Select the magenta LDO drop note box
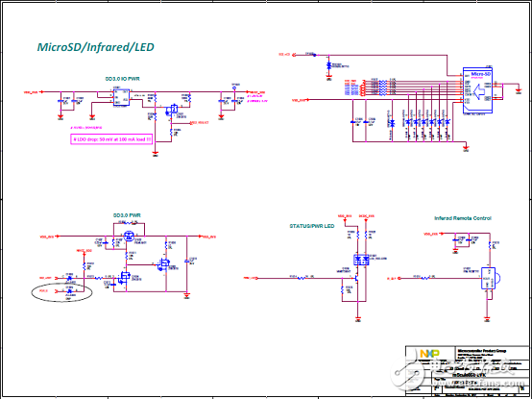532x399 pixels. point(111,138)
